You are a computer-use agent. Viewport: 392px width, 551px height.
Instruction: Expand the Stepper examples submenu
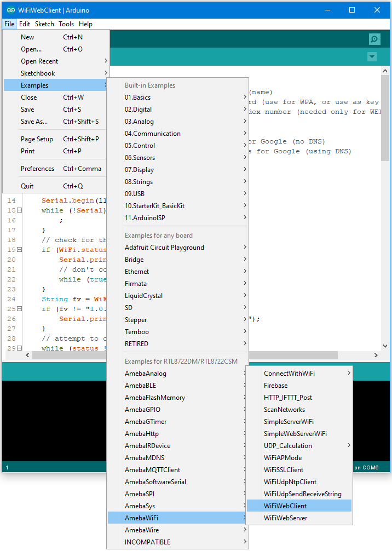point(178,320)
